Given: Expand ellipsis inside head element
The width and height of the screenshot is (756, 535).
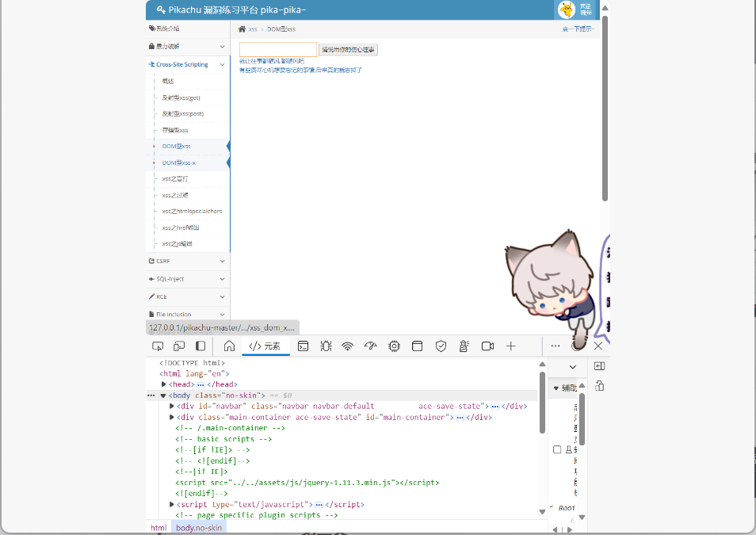Looking at the screenshot, I should (200, 385).
